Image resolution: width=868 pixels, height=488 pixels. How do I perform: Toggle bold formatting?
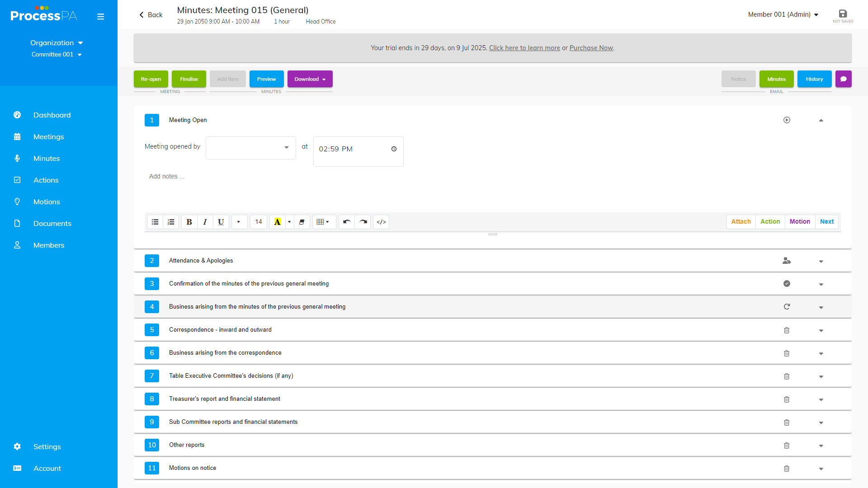click(189, 222)
